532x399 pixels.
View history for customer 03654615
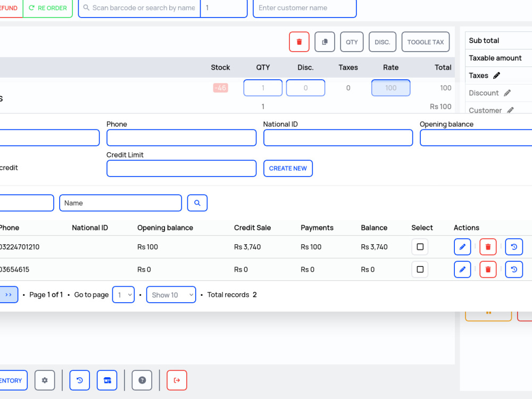[514, 269]
